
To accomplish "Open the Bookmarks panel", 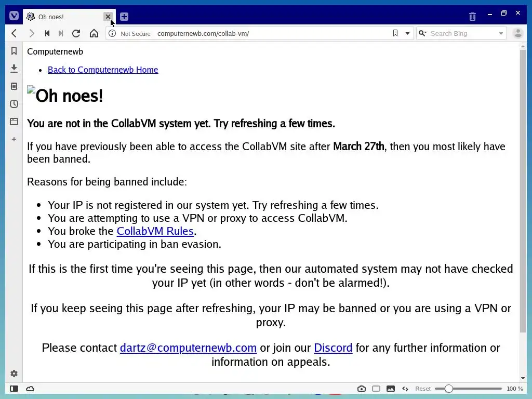I will (14, 51).
